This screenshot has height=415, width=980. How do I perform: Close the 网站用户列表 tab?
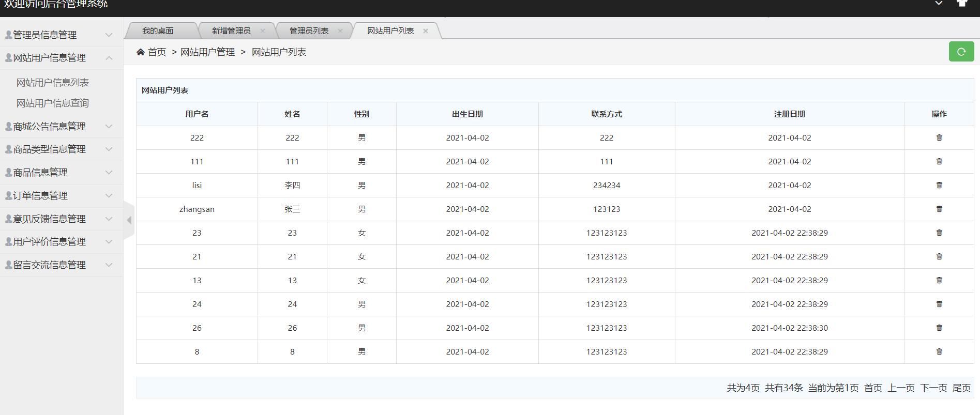click(x=426, y=31)
